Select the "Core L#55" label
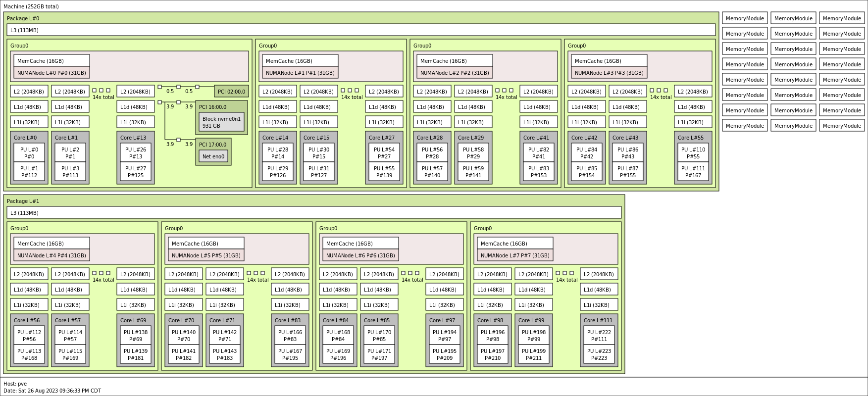This screenshot has height=396, width=868. [691, 138]
